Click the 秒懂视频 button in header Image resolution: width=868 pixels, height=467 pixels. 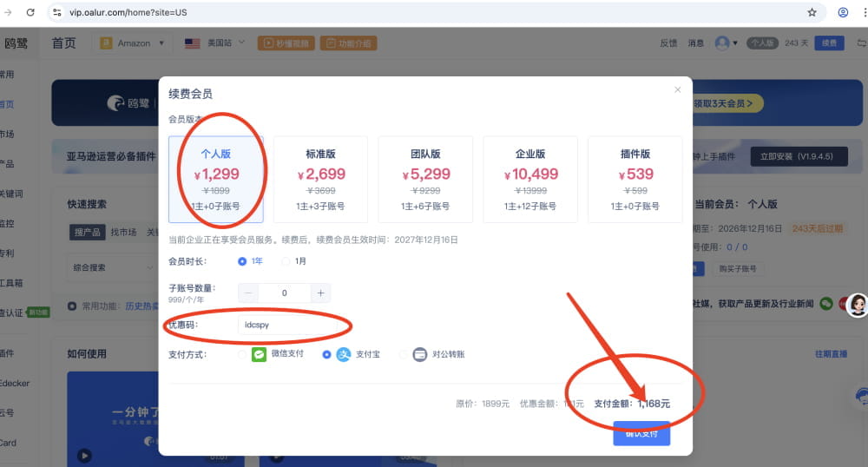286,43
